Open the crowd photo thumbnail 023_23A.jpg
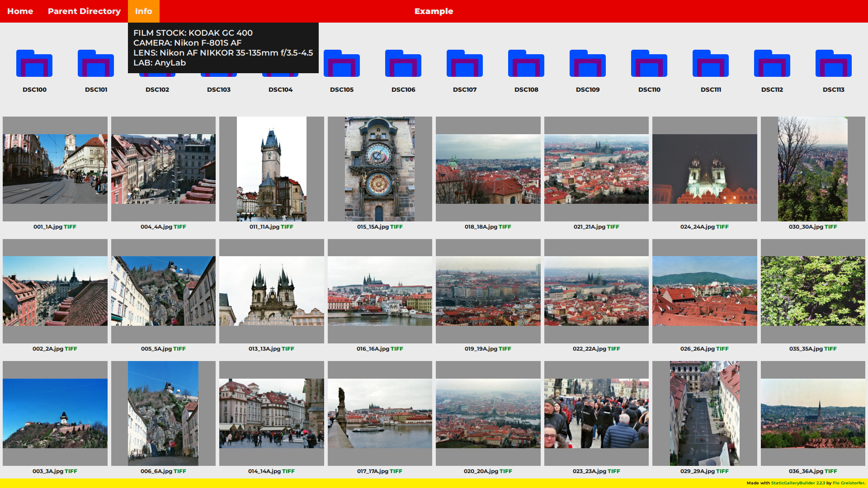This screenshot has width=868, height=488. click(x=596, y=413)
